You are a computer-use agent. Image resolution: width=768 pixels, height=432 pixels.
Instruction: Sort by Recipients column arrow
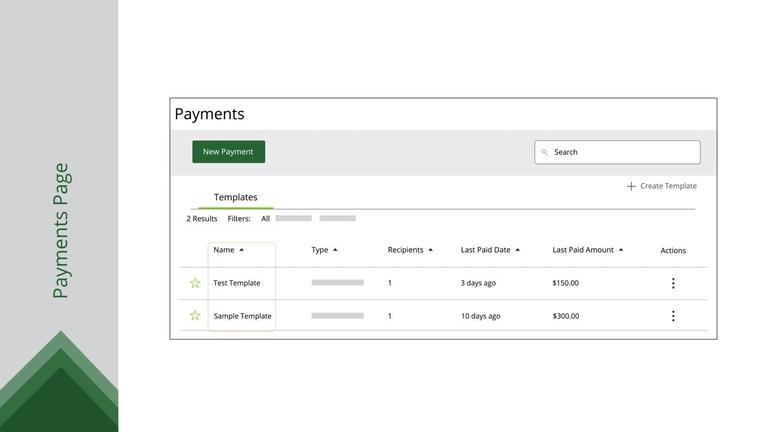[431, 250]
